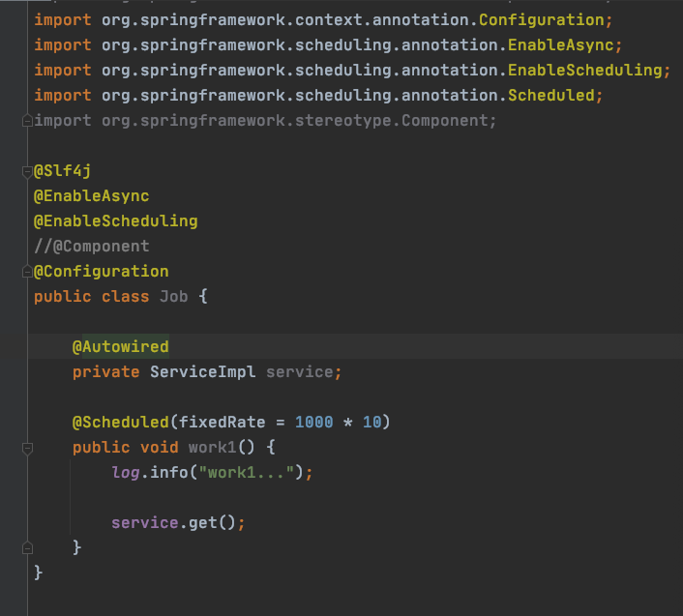The width and height of the screenshot is (683, 616).
Task: Click the number 1000
Action: pyautogui.click(x=314, y=423)
